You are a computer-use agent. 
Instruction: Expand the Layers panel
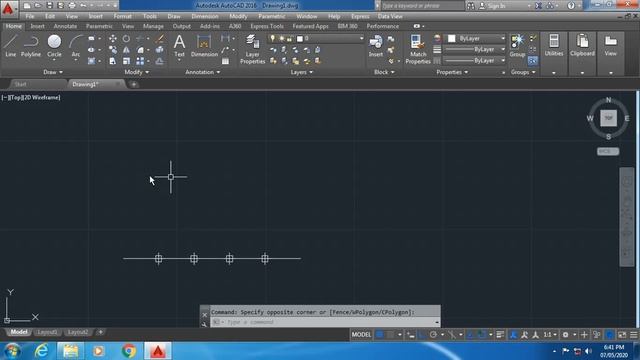302,72
